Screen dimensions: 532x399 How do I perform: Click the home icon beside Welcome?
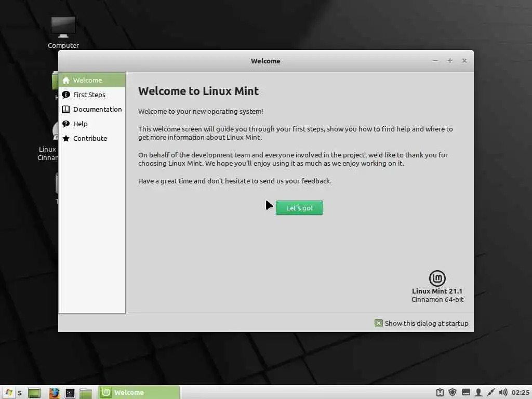click(x=66, y=80)
